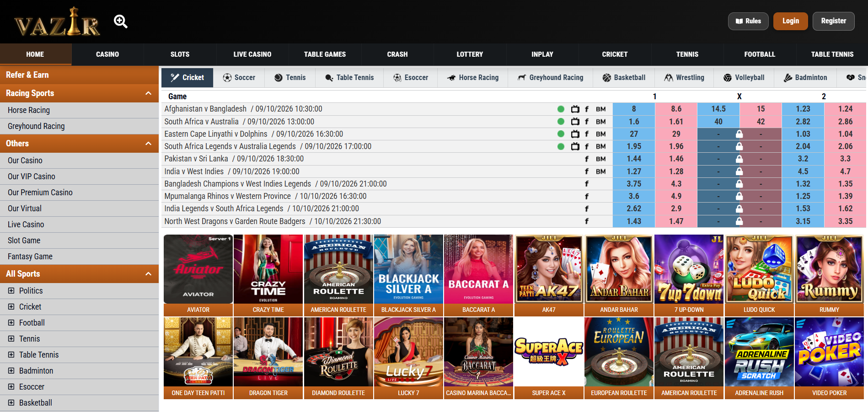Viewport: 868px width, 412px height.
Task: Click the Wrestling tab icon
Action: pos(669,78)
